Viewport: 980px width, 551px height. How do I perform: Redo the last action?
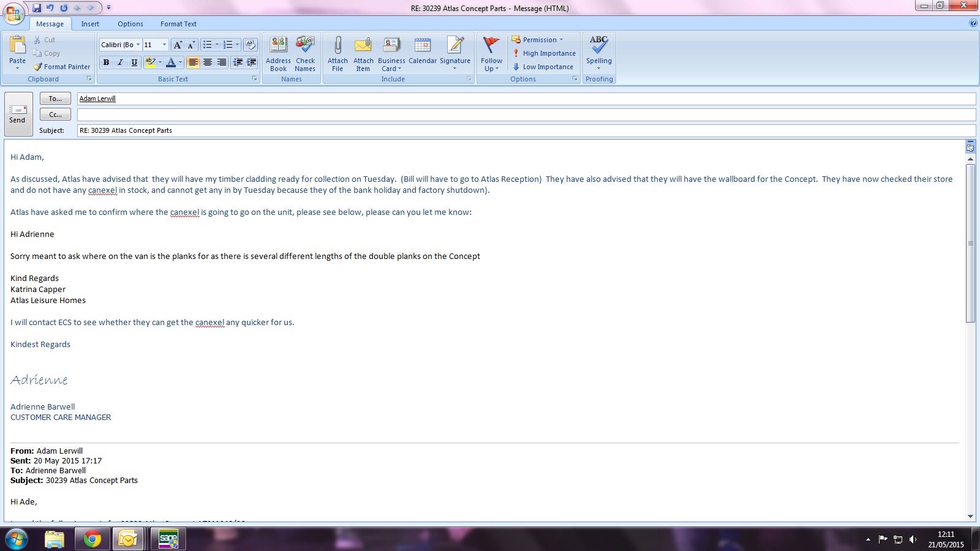[64, 8]
